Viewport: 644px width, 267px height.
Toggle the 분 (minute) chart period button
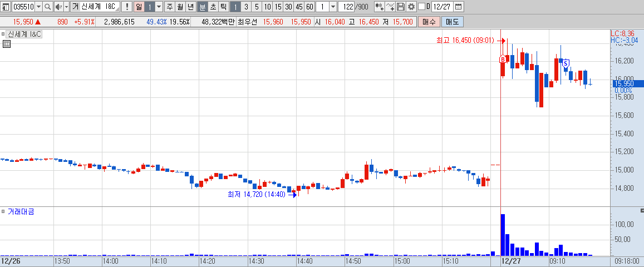click(203, 7)
